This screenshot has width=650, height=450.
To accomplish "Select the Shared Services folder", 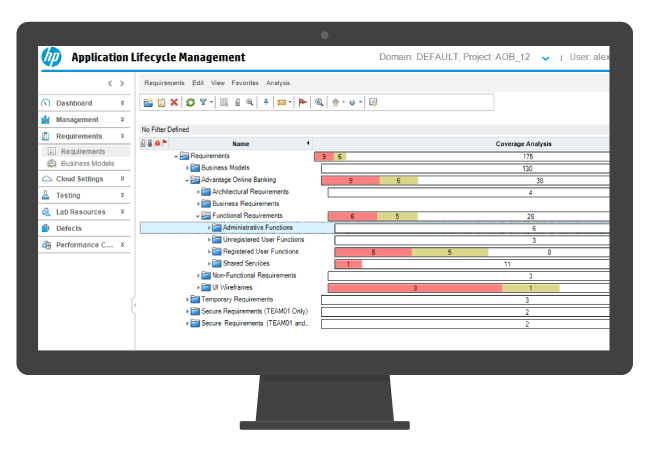I will (246, 264).
